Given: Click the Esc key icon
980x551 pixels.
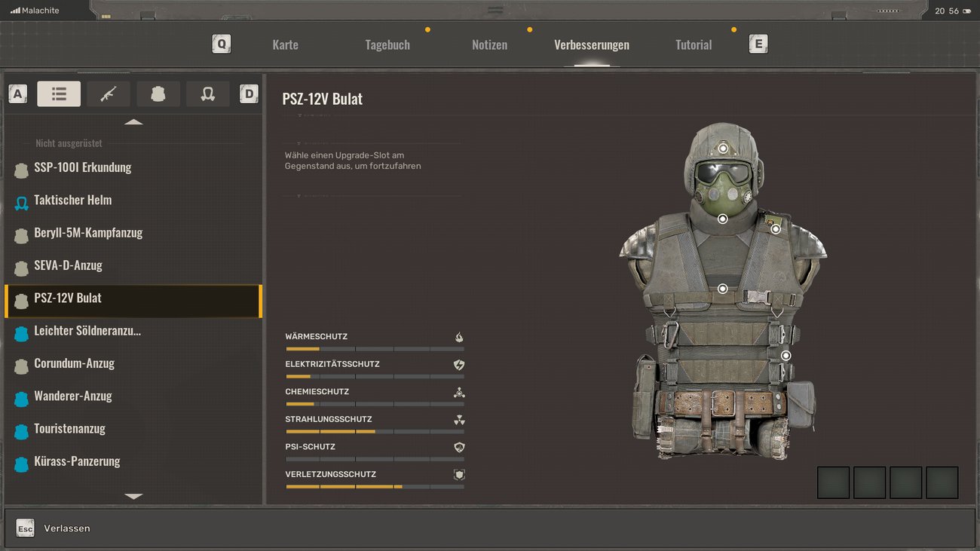Looking at the screenshot, I should point(26,528).
